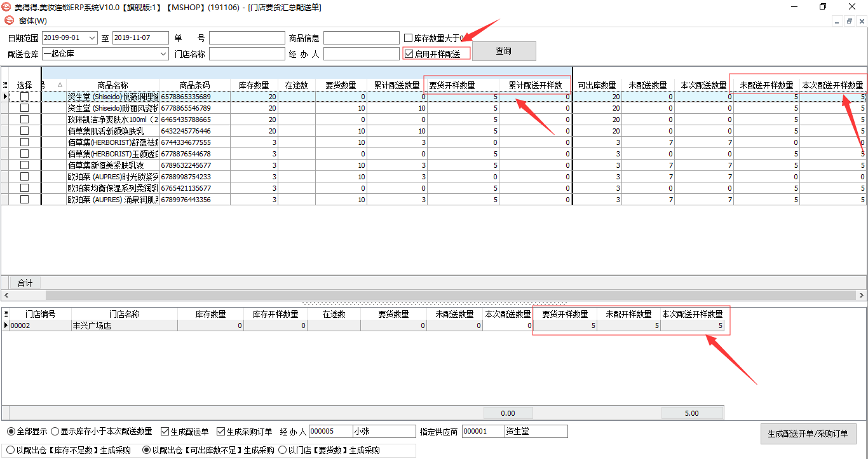Select 以配出仓【可出库数不足】生成采购 radio
The width and height of the screenshot is (868, 459).
147,450
